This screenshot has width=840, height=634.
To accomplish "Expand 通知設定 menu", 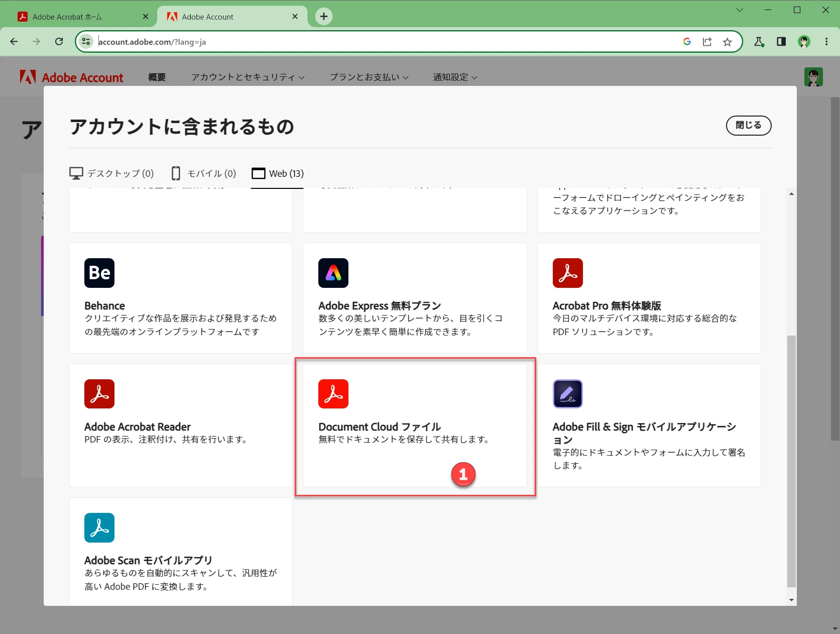I will [455, 77].
